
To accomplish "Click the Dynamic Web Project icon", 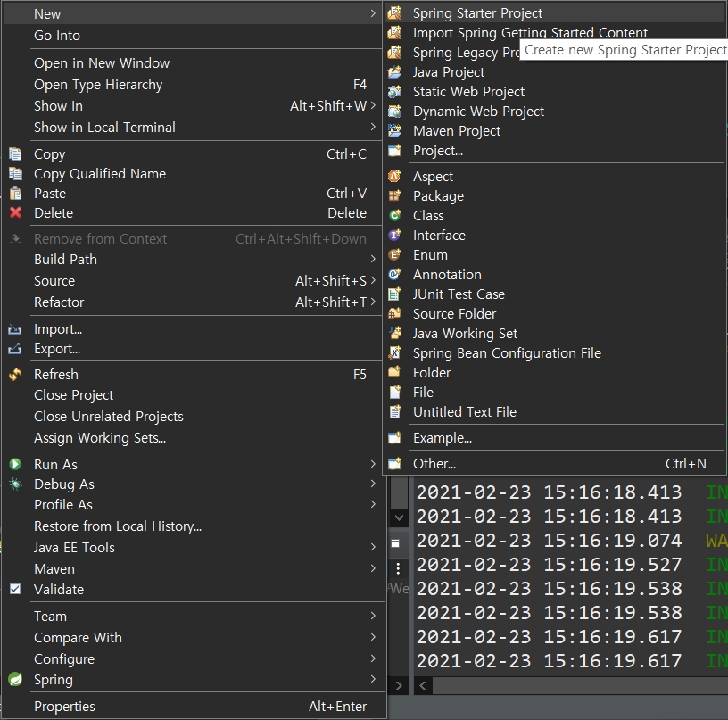I will pos(394,111).
